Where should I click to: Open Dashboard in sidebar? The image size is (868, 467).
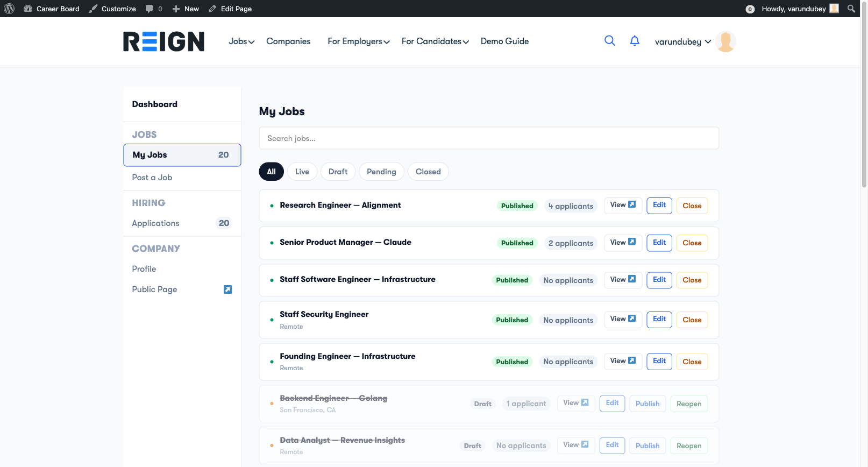point(155,104)
